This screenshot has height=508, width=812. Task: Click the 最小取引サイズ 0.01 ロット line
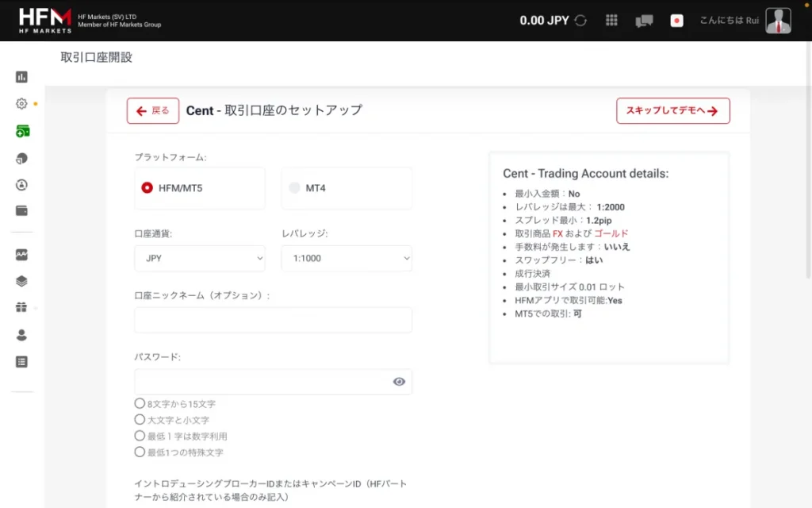click(x=569, y=287)
